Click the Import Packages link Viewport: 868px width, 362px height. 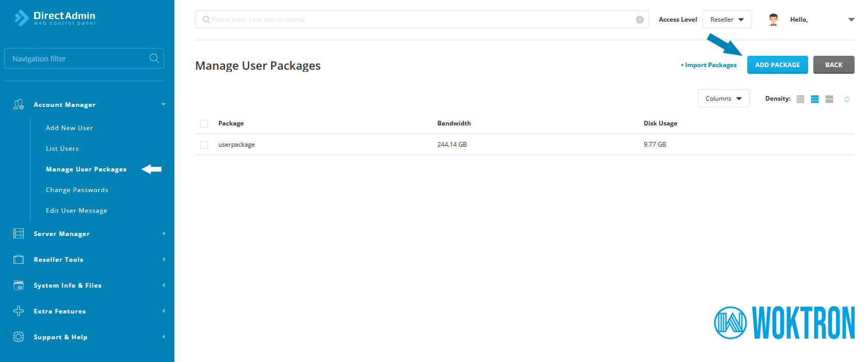tap(710, 65)
